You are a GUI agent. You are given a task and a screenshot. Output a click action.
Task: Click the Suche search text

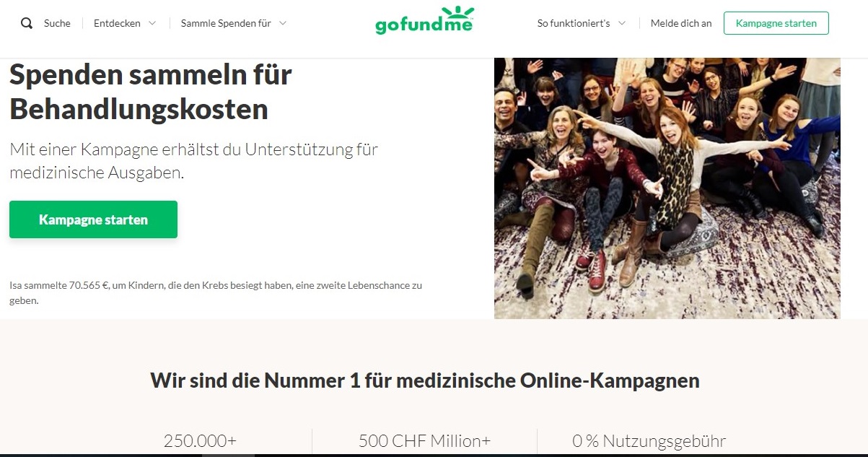point(57,23)
